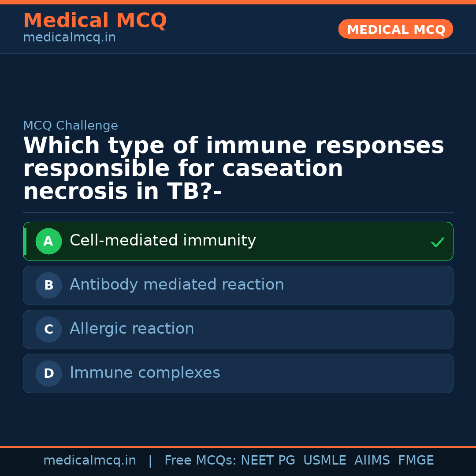The image size is (476, 476).
Task: Click the question text about caseation necrosis
Action: pyautogui.click(x=233, y=169)
